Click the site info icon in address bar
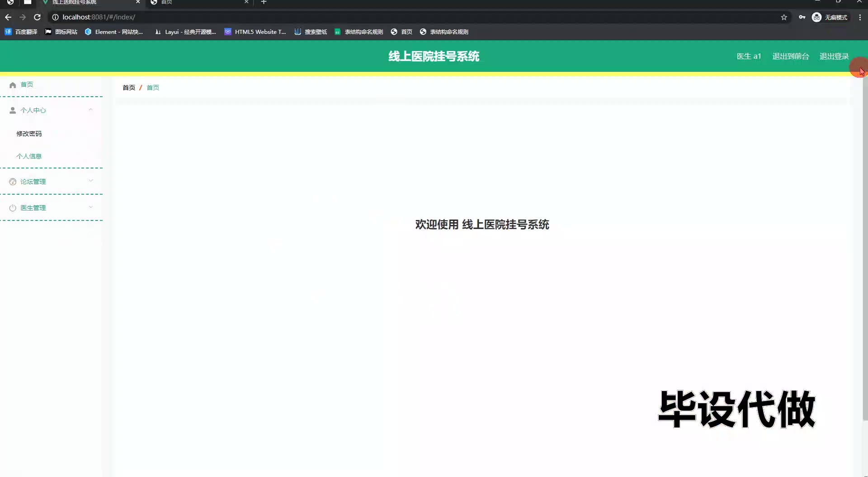Viewport: 868px width, 477px height. (55, 17)
